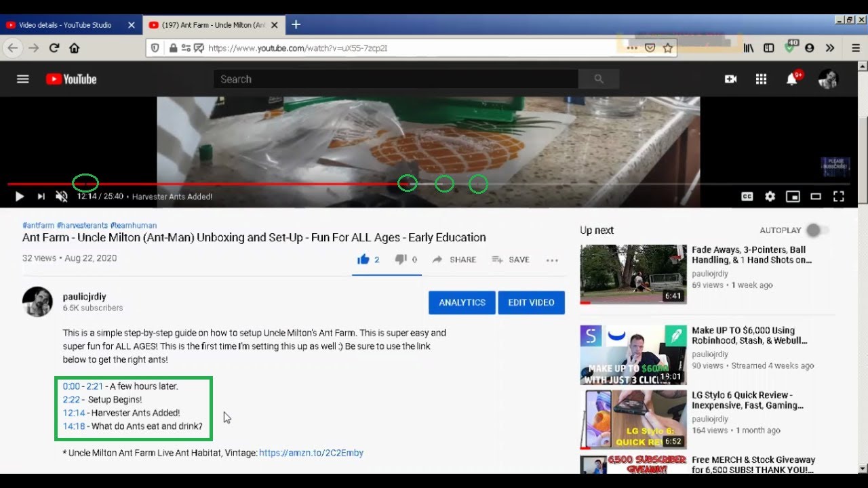Click SAVE to playlist button
868x488 pixels.
tap(511, 260)
